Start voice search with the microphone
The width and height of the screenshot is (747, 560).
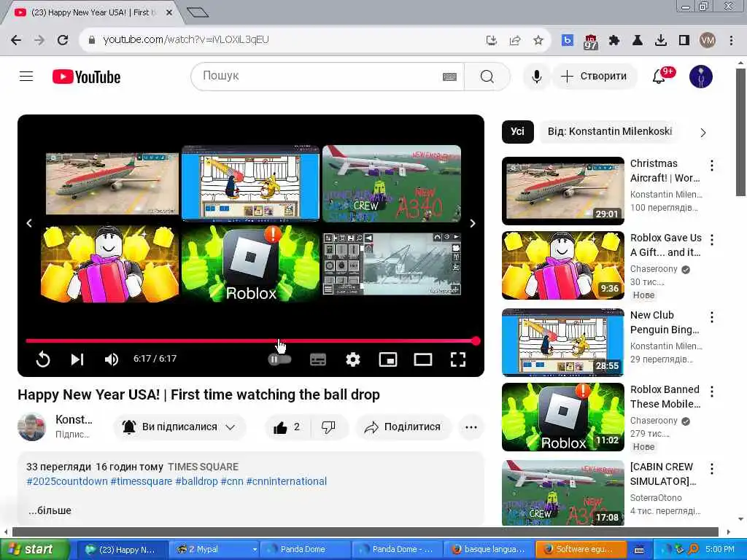[536, 76]
